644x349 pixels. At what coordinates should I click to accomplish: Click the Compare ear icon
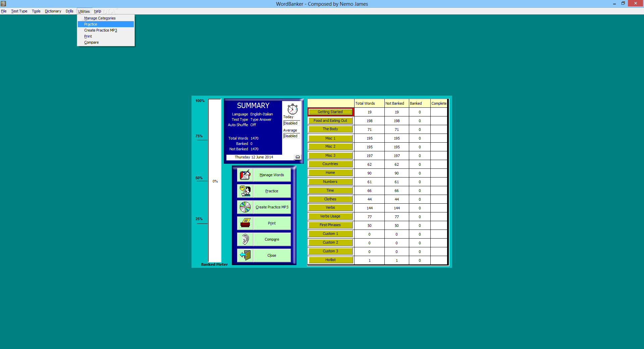(x=245, y=239)
